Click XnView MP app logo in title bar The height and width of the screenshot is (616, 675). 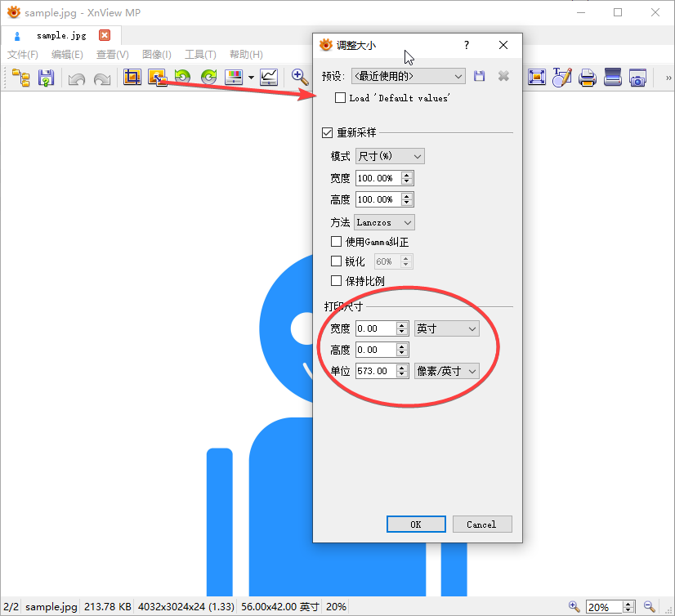tap(14, 12)
